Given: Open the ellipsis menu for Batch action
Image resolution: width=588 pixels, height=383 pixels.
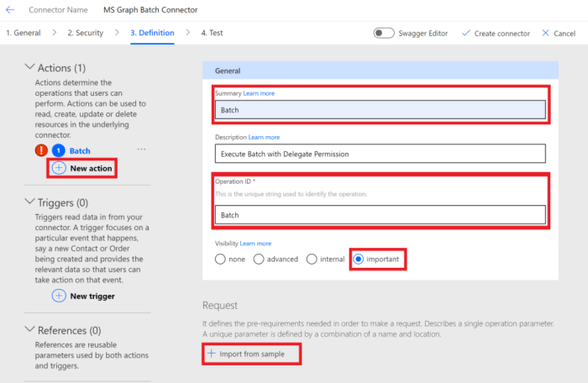Looking at the screenshot, I should tap(141, 150).
